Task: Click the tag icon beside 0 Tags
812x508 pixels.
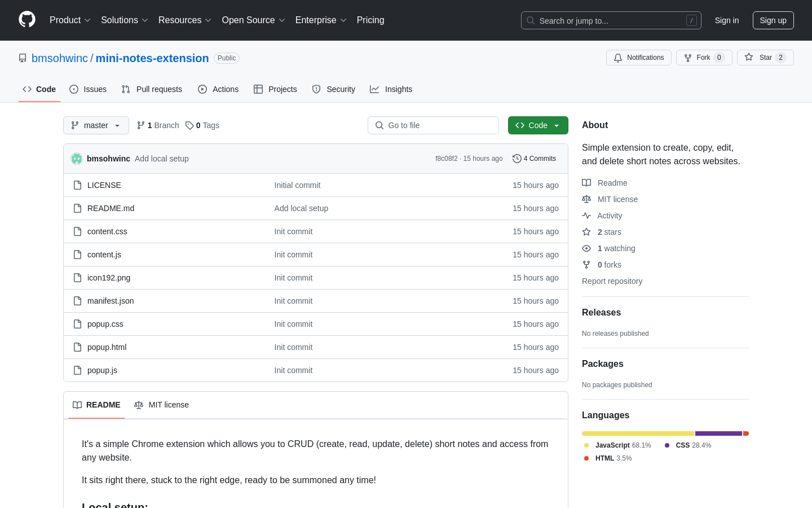Action: (189, 125)
